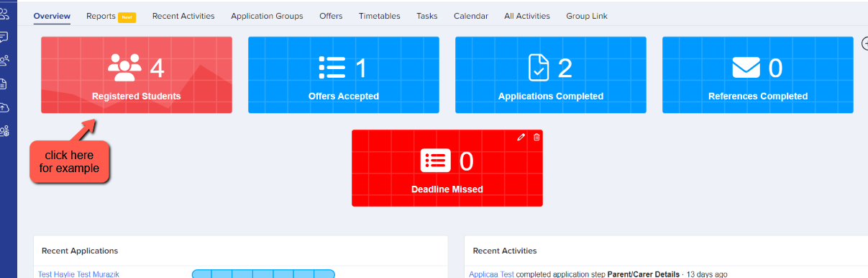
Task: Open the students group icon in sidebar
Action: pos(4,14)
